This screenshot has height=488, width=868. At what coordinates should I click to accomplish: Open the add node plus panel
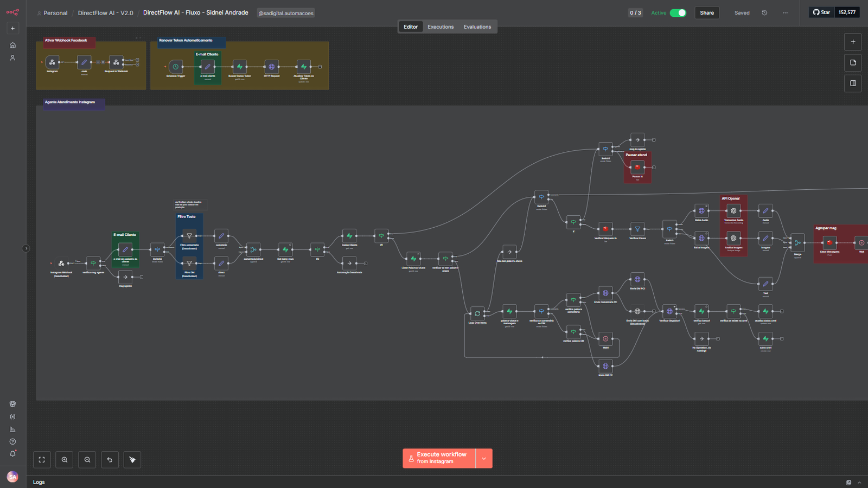853,42
